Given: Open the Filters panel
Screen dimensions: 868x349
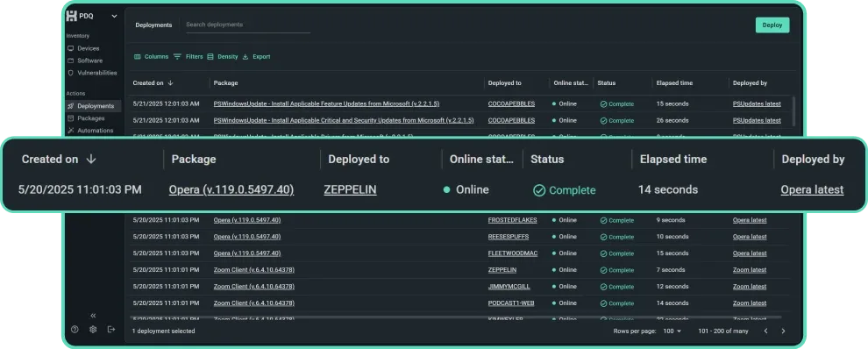Looking at the screenshot, I should click(188, 56).
